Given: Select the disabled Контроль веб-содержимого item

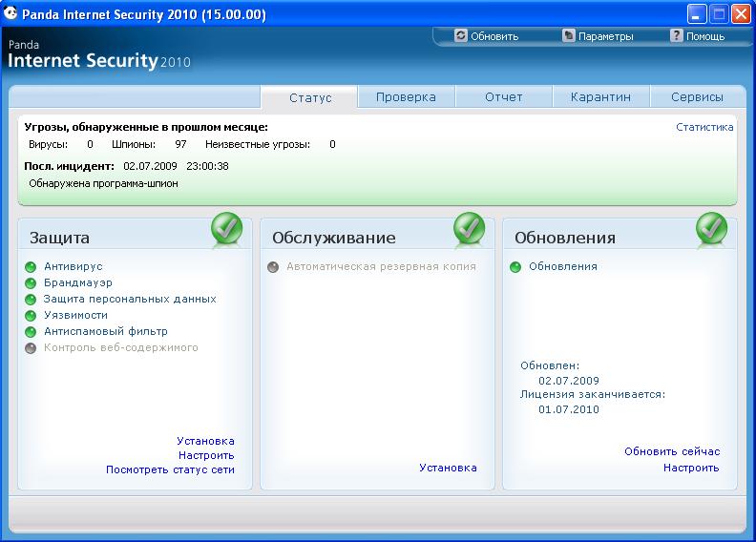Looking at the screenshot, I should (x=121, y=347).
